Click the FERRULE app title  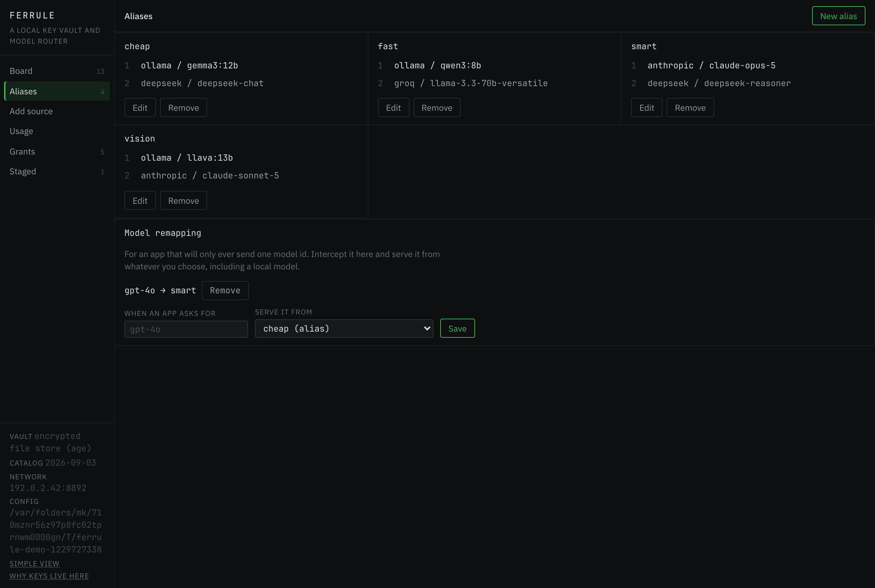[32, 15]
